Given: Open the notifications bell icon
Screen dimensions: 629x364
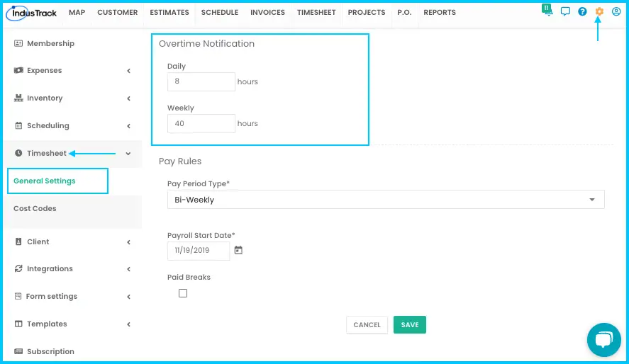Looking at the screenshot, I should [x=547, y=10].
